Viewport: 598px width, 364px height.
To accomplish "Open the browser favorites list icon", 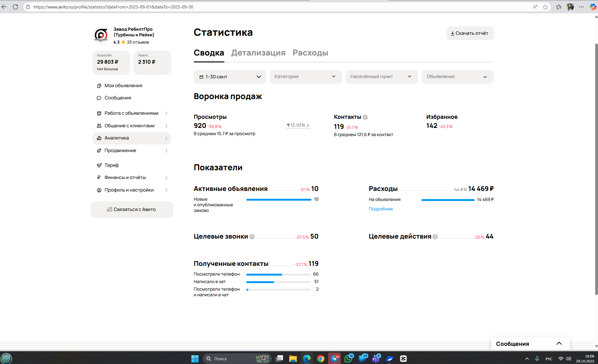I will [559, 7].
